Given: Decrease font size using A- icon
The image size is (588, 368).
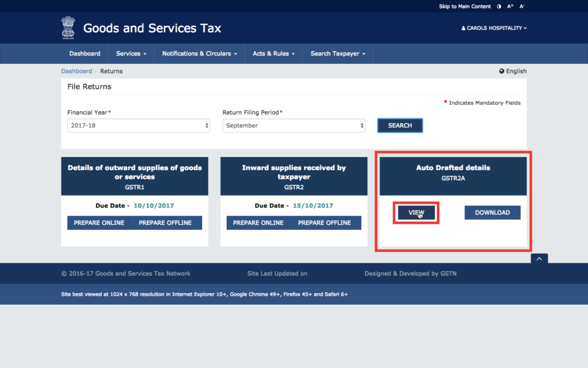Looking at the screenshot, I should [x=521, y=6].
